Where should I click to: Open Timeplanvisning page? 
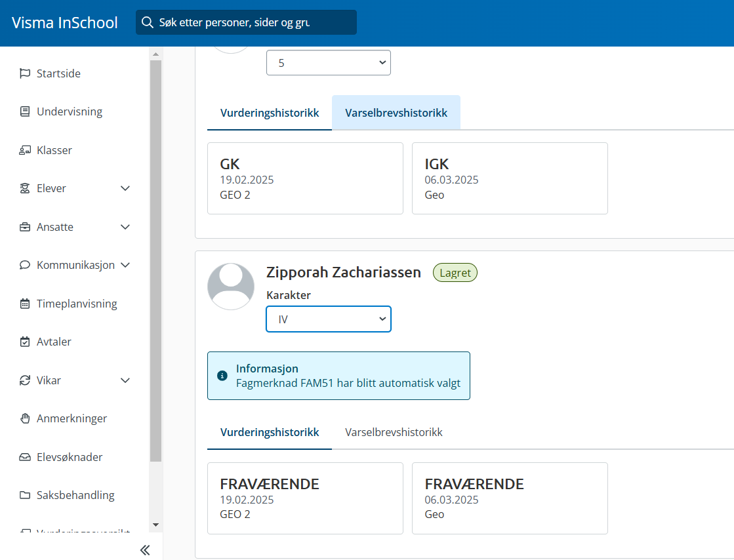click(77, 304)
